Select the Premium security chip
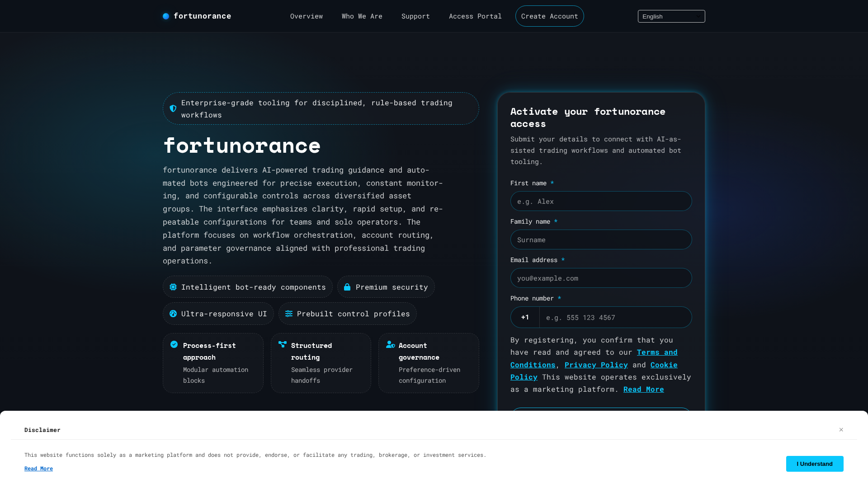 coord(386,287)
